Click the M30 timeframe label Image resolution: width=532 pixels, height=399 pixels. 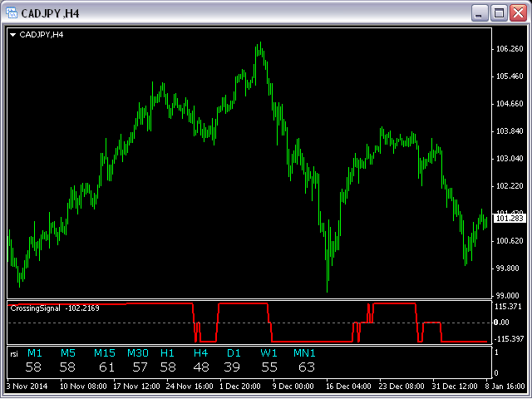(138, 353)
